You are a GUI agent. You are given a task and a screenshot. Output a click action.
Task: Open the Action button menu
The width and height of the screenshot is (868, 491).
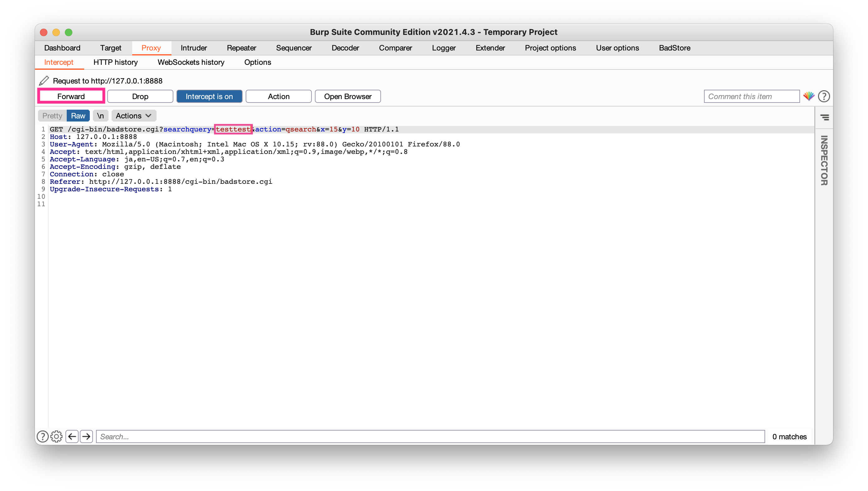click(x=278, y=97)
